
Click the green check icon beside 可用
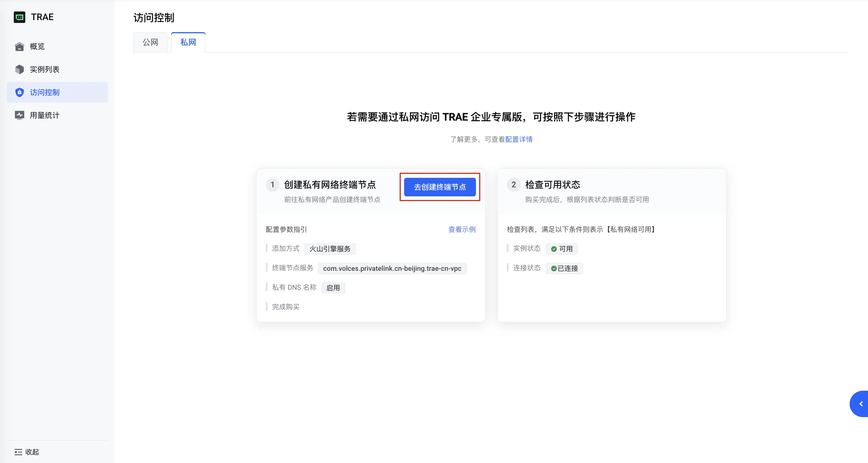554,249
